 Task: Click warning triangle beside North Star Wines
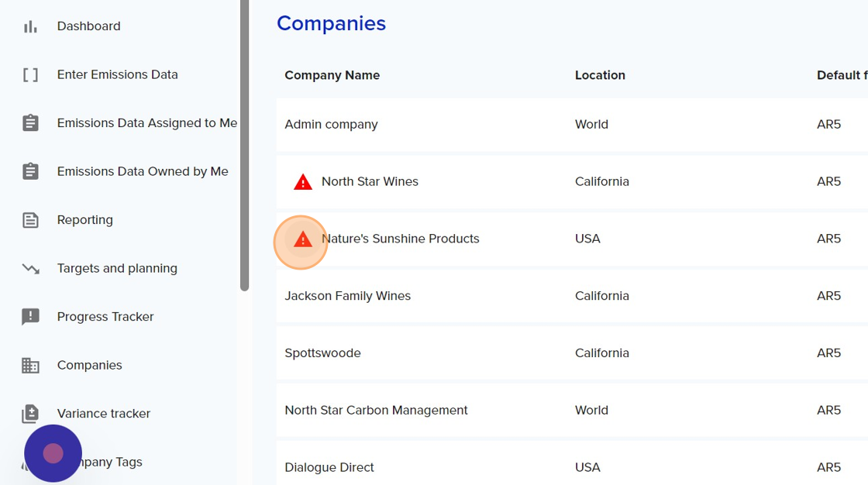click(303, 181)
